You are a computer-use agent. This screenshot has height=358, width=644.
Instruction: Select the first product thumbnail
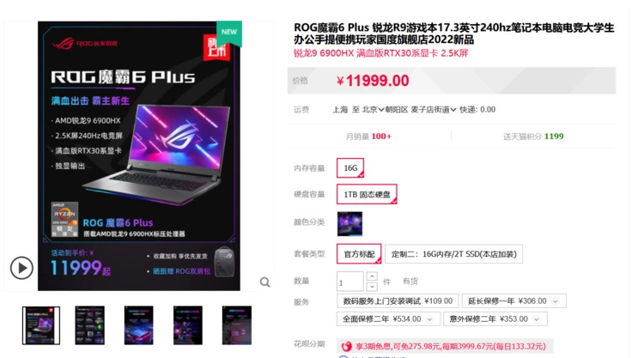point(41,325)
